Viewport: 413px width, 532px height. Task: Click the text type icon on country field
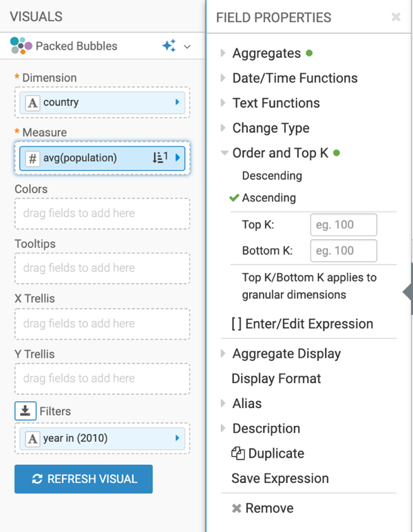click(x=32, y=103)
